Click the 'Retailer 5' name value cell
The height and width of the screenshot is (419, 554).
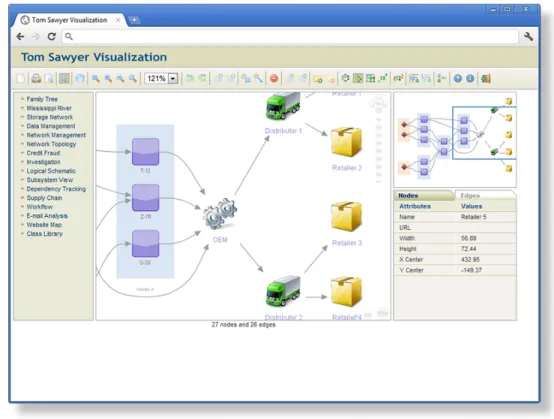[473, 217]
